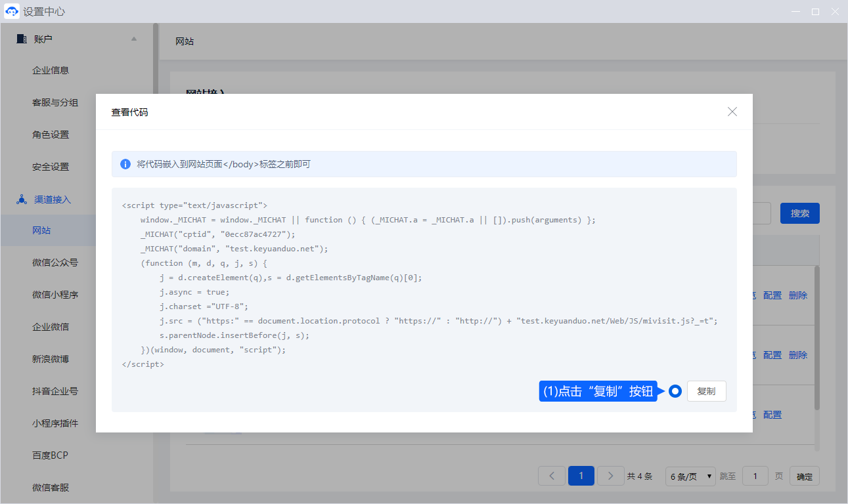848x504 pixels.
Task: Click the closing </script> tag line
Action: tap(143, 364)
